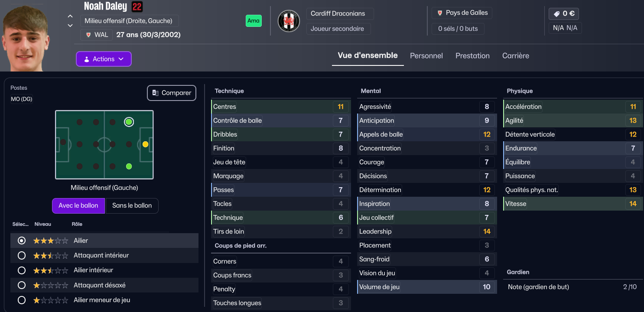This screenshot has width=644, height=312.
Task: Choose the Ailier meneur de jeu radio
Action: 22,300
